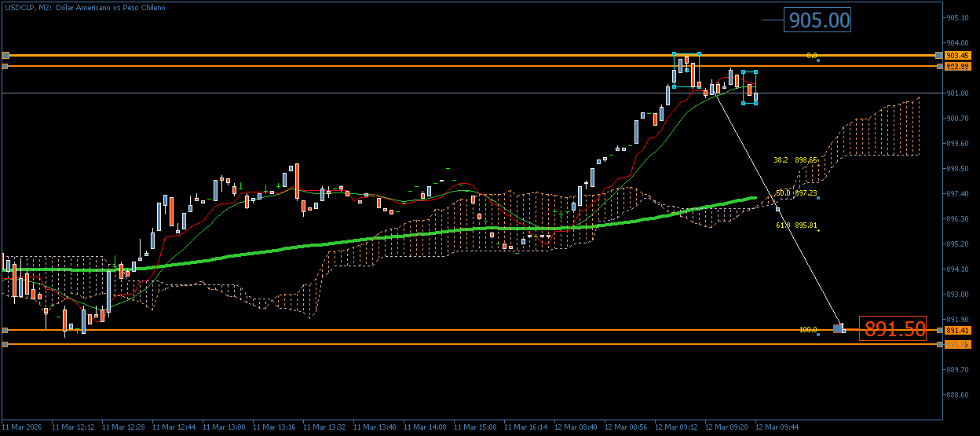Click 11 Mar 12:44 on the time axis
This screenshot has width=980, height=436.
[174, 427]
